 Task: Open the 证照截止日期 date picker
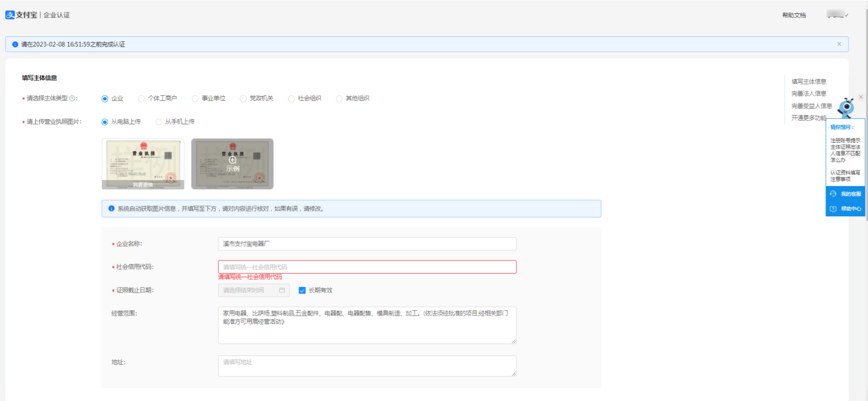pos(254,291)
